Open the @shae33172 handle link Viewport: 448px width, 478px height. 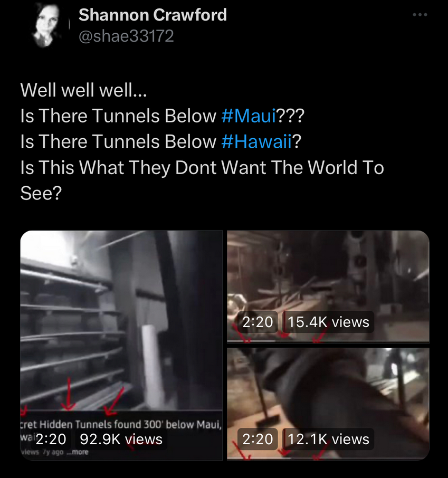tap(126, 36)
